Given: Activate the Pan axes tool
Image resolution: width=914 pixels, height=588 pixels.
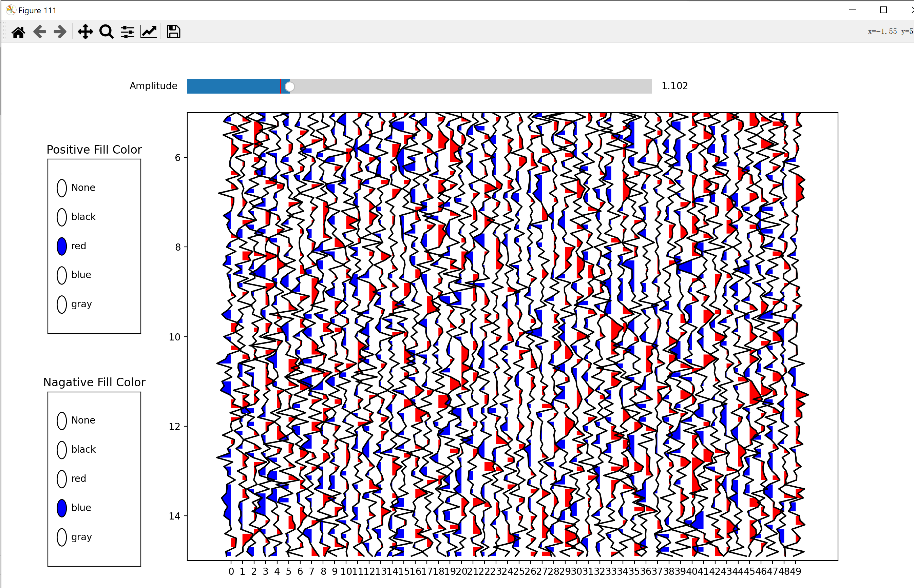Looking at the screenshot, I should point(85,32).
